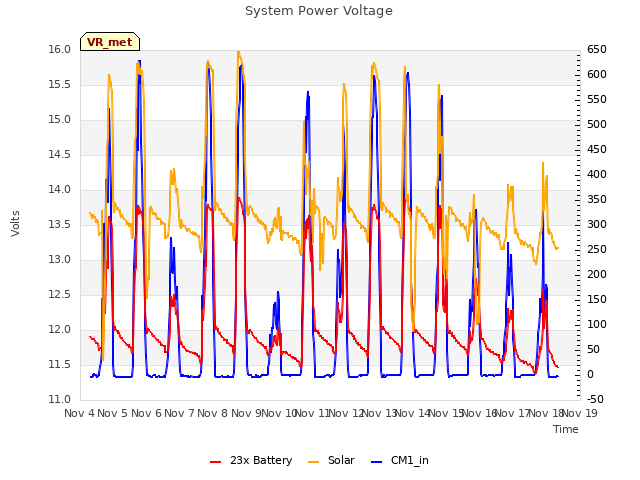Image resolution: width=640 pixels, height=480 pixels.
Task: Click the VR_met station label
Action: pyautogui.click(x=110, y=42)
